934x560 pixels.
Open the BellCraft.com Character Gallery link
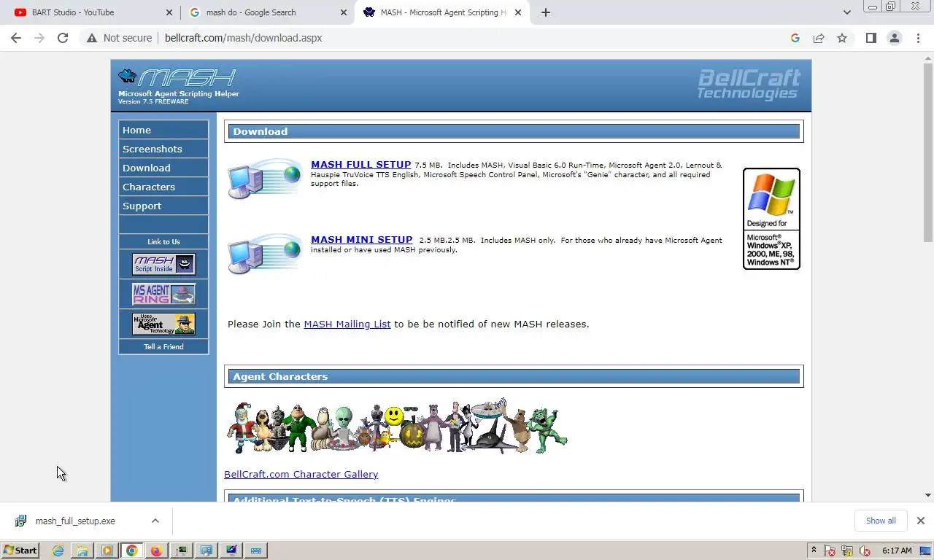click(x=301, y=474)
